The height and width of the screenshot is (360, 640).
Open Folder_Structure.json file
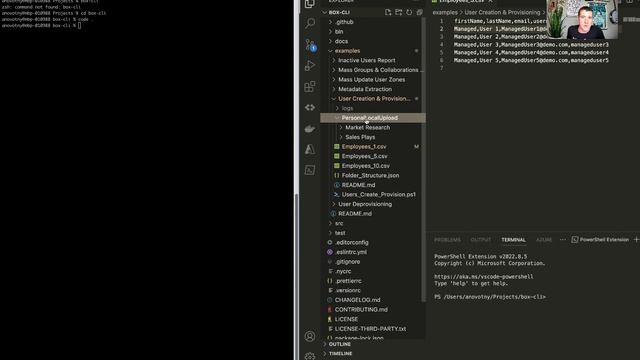coord(370,176)
